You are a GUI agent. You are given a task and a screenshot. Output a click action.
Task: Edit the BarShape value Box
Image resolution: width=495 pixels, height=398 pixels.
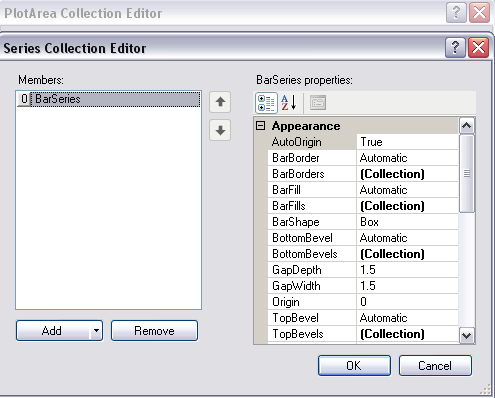(408, 222)
